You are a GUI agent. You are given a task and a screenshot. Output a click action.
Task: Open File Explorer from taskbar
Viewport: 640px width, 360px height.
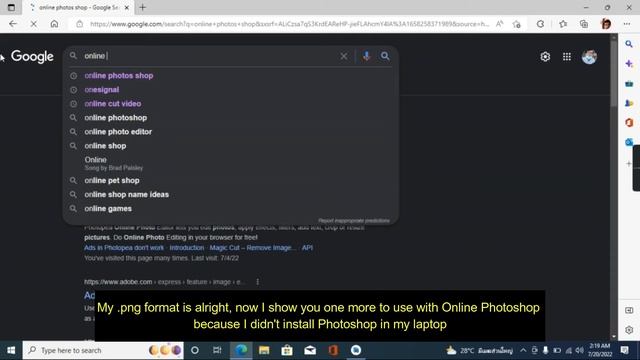[264, 350]
